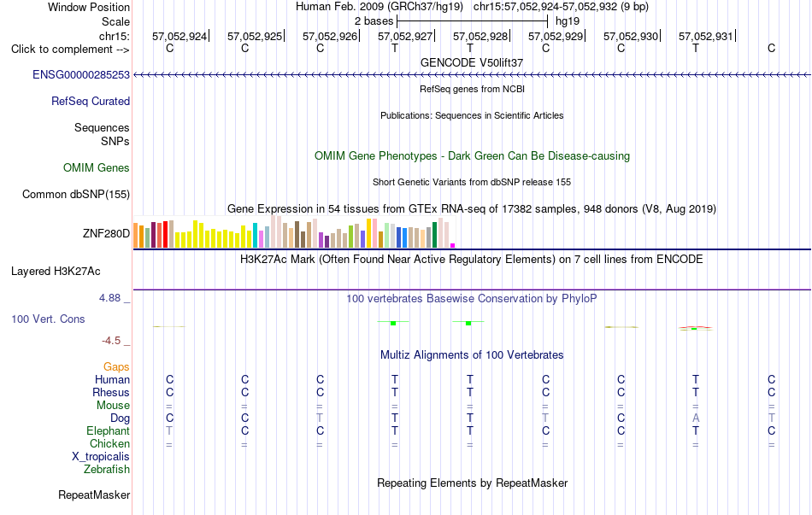Open the Layered H3K27Ac track label

tap(56, 272)
